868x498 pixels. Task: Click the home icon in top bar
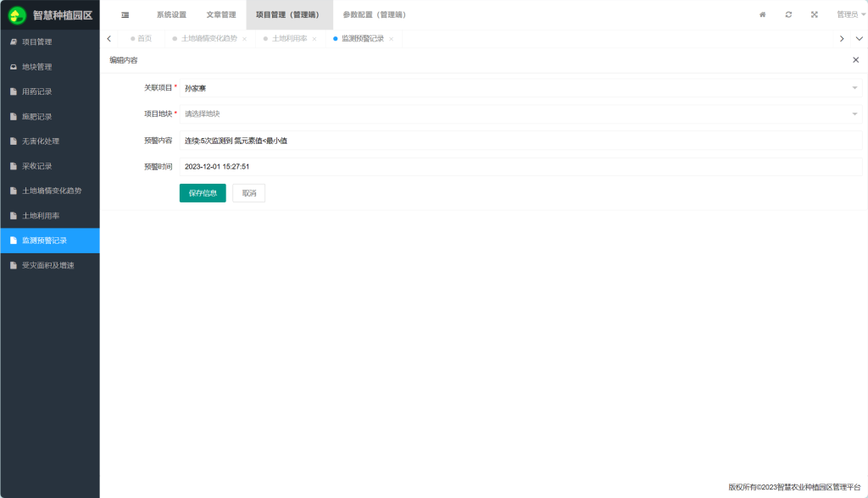pos(762,14)
